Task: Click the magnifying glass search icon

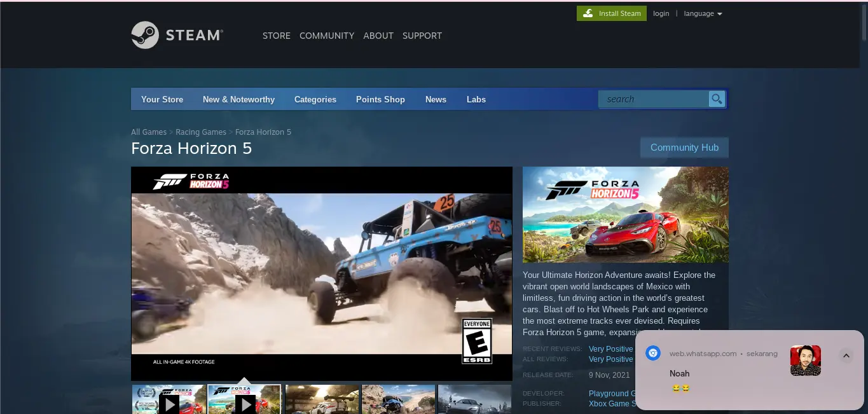Action: pyautogui.click(x=717, y=99)
